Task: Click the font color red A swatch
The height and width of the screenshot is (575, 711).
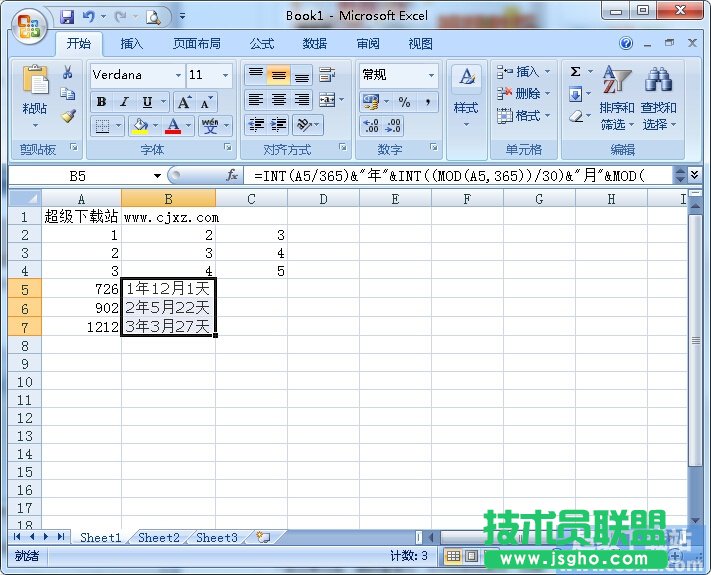Action: pos(174,126)
